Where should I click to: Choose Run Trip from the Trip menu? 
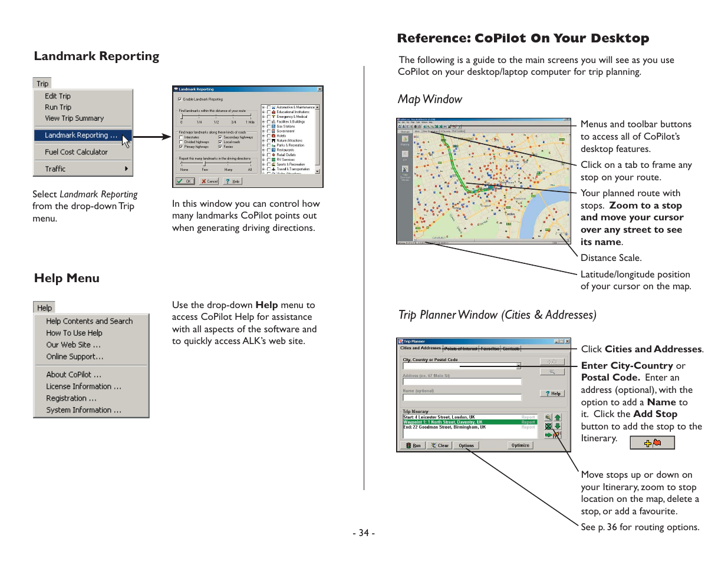tap(58, 107)
